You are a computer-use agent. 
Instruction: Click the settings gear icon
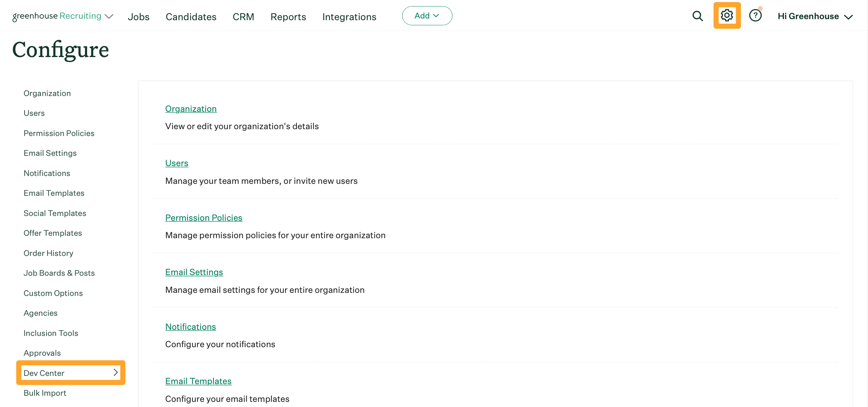coord(726,15)
